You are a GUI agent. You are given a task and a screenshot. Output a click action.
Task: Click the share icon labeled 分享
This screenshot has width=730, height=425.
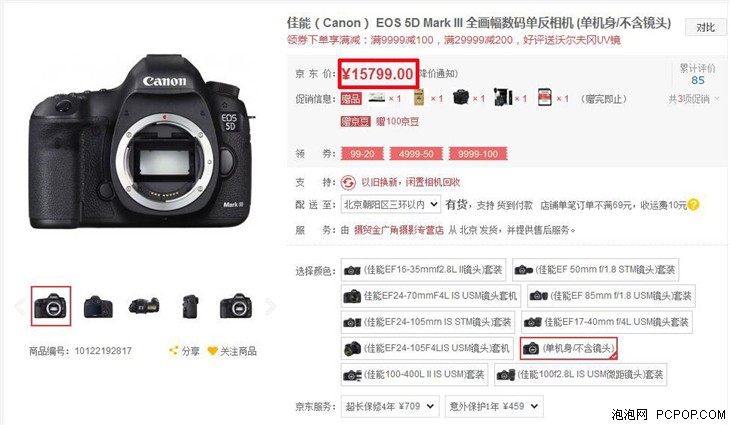173,351
